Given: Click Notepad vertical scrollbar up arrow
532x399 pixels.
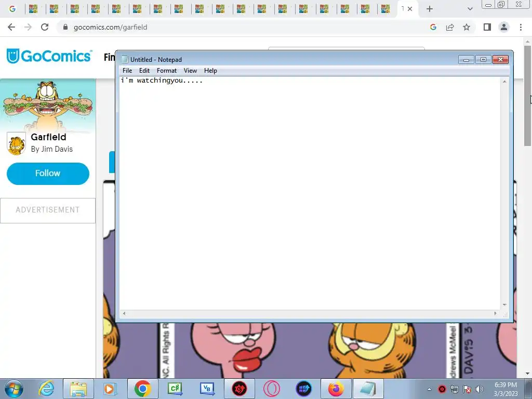Looking at the screenshot, I should (504, 82).
